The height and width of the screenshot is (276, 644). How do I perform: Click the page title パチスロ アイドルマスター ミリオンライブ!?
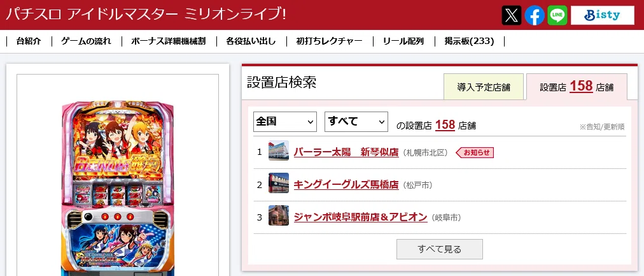click(146, 15)
